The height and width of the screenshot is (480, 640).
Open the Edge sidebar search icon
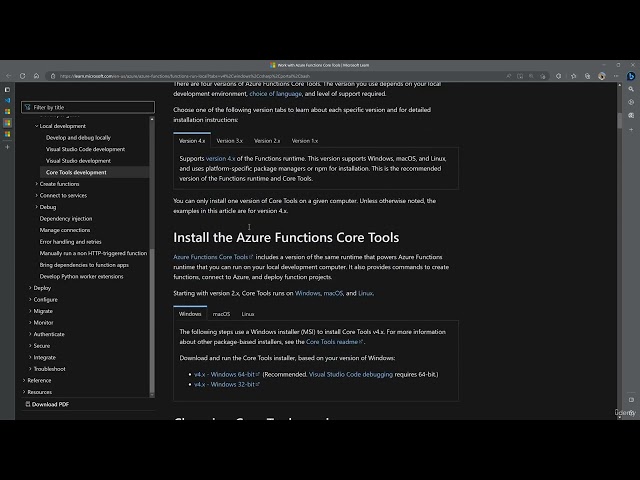click(x=631, y=89)
